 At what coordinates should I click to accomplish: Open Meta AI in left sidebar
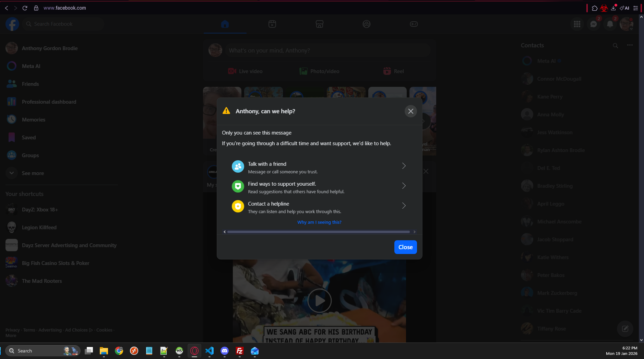point(62,66)
